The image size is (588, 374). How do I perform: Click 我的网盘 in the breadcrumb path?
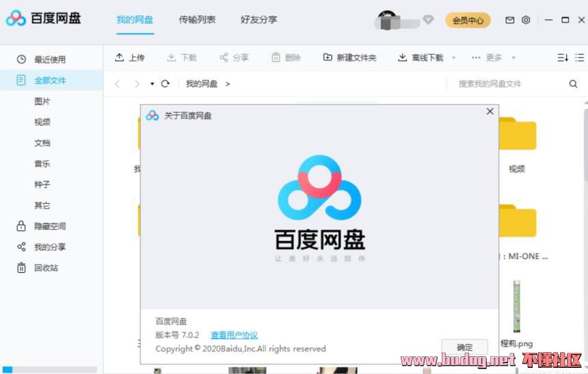202,83
